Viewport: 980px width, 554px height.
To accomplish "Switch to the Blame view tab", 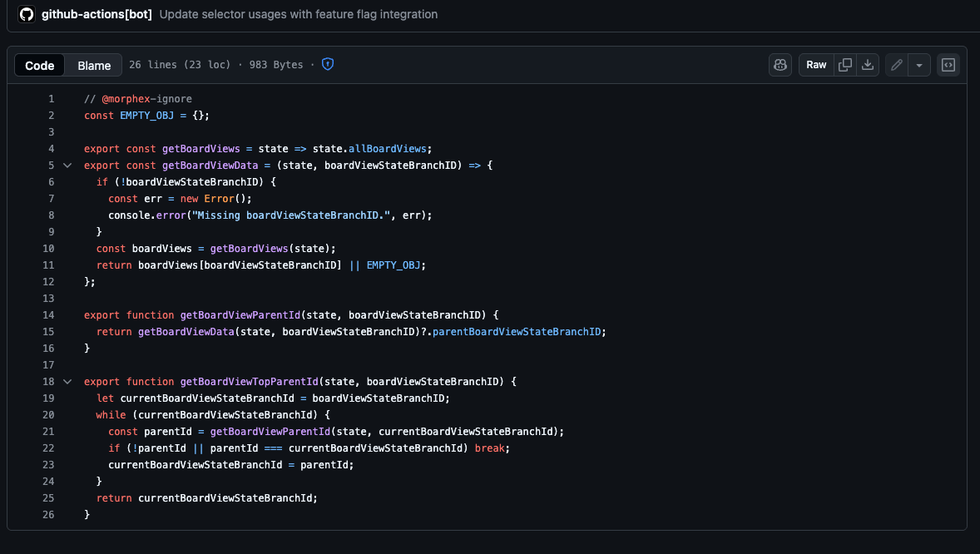I will click(94, 65).
